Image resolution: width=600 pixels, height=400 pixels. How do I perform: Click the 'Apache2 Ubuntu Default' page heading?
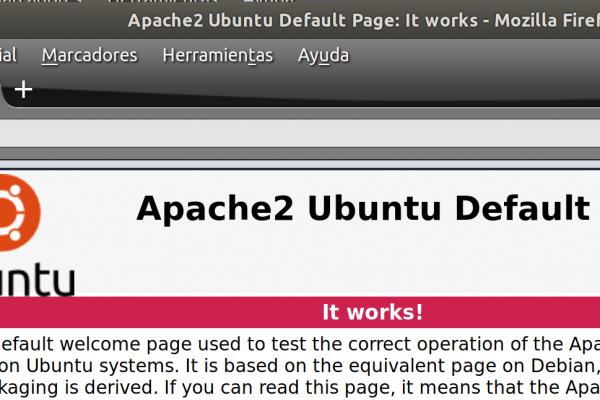[x=363, y=209]
